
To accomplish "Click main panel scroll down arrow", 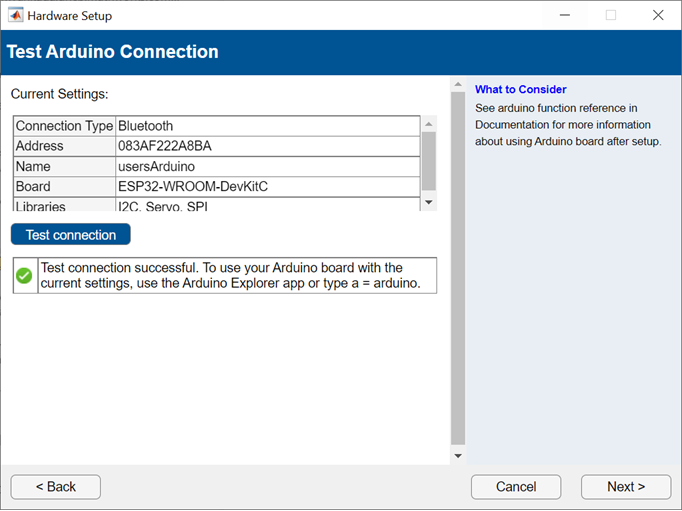I will click(458, 456).
